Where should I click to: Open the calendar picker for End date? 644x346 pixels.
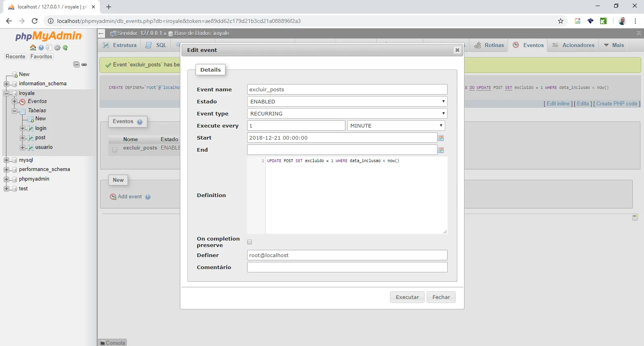(x=441, y=150)
